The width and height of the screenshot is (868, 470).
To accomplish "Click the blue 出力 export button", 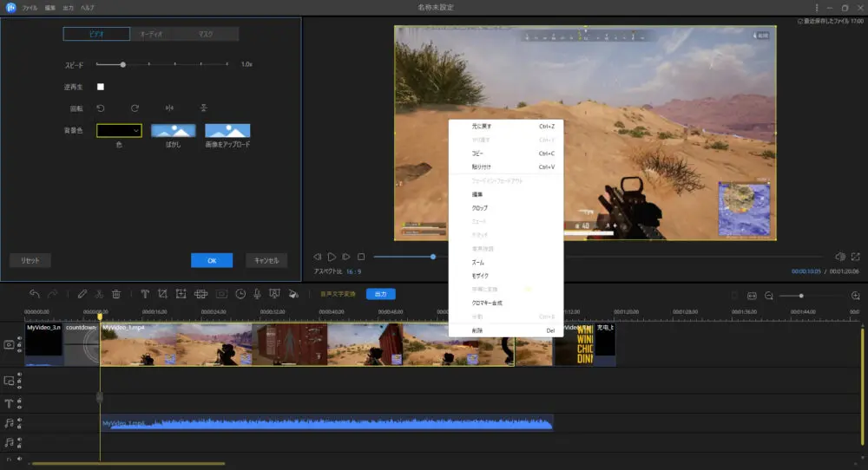I will [381, 294].
